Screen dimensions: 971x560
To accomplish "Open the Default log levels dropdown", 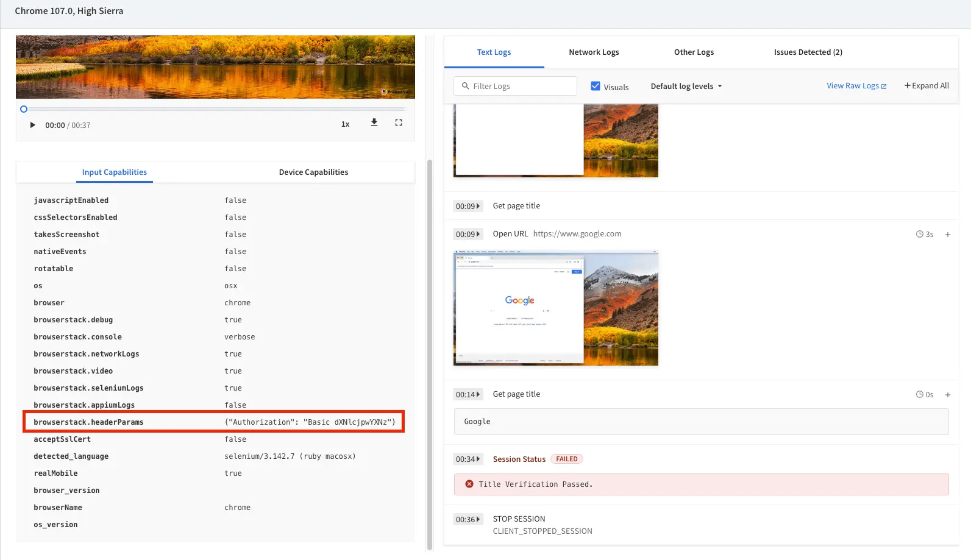I will tap(686, 87).
